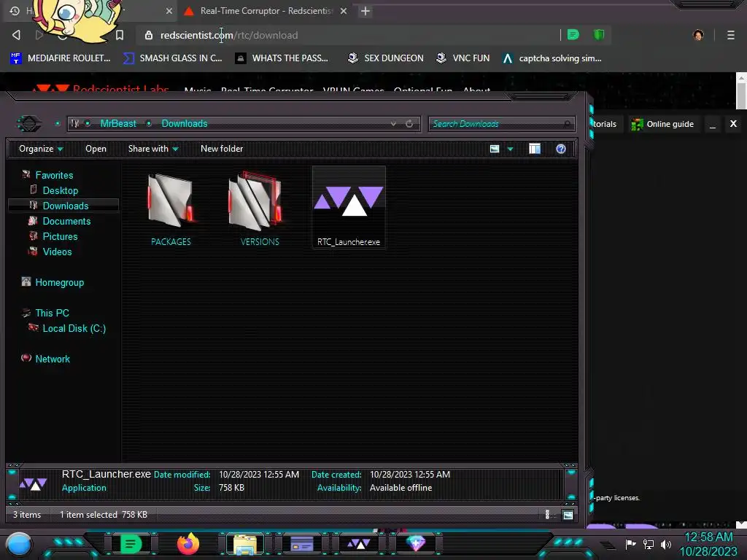Open captcha solving sim... bookmark
The height and width of the screenshot is (560, 747).
552,58
